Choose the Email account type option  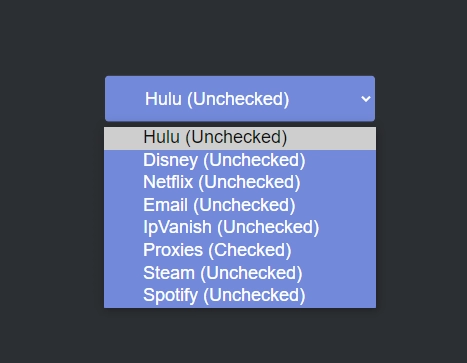tap(240, 205)
